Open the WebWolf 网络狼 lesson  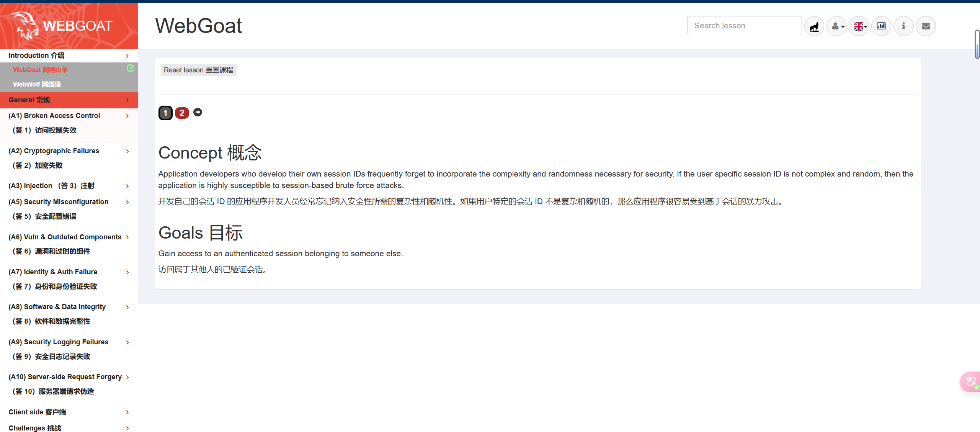pos(37,84)
